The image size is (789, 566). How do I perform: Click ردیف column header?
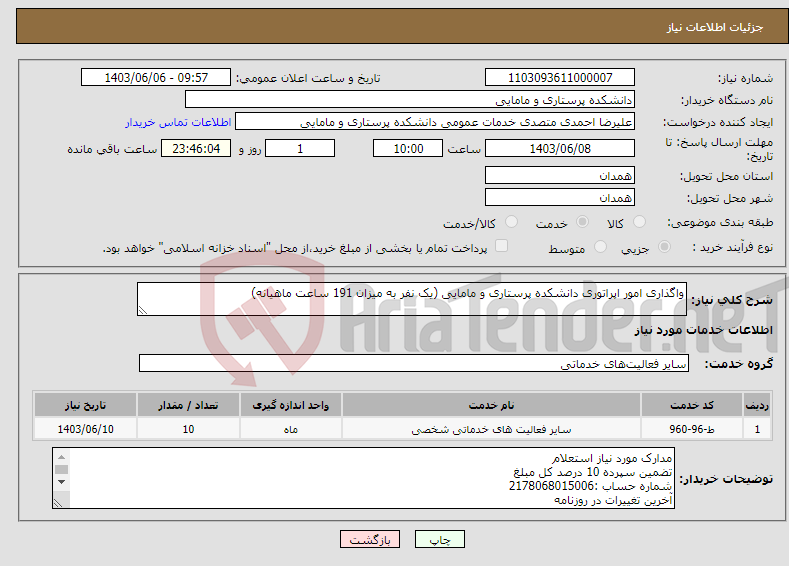757,405
